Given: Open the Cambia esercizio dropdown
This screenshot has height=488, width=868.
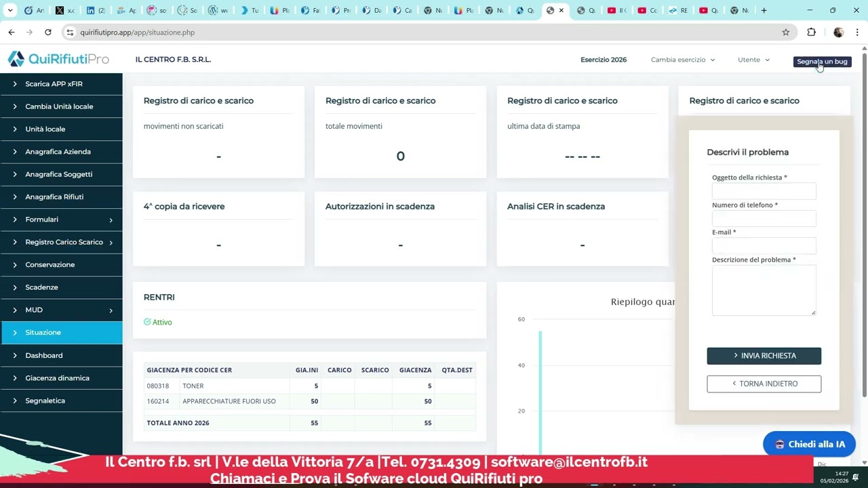Looking at the screenshot, I should click(683, 60).
